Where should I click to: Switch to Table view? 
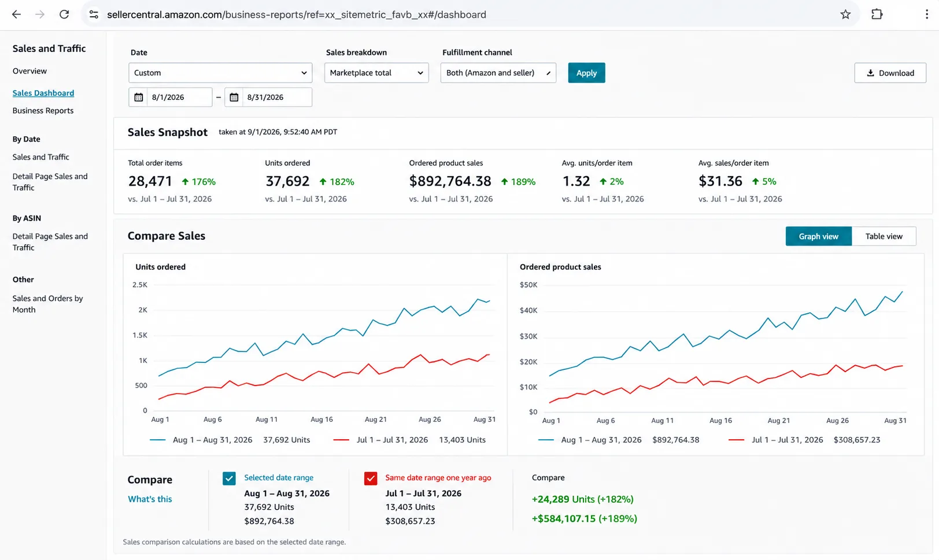883,236
